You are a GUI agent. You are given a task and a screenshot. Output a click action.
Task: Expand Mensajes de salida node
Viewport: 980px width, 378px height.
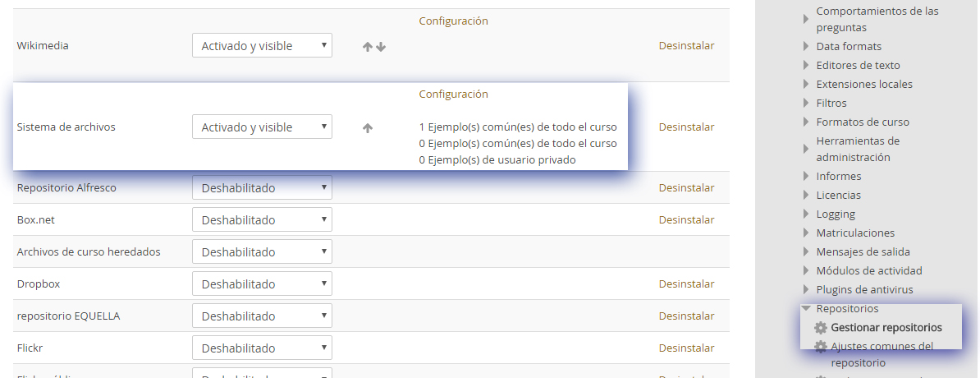click(x=806, y=252)
